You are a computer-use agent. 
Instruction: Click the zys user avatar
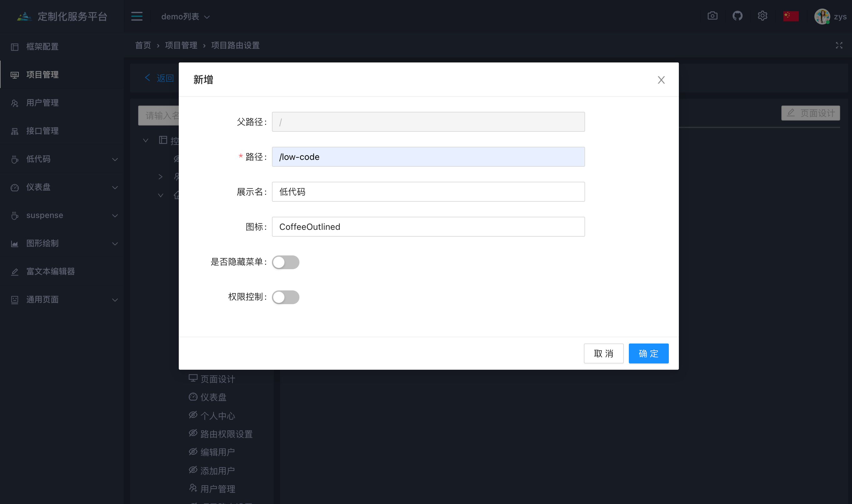point(822,16)
